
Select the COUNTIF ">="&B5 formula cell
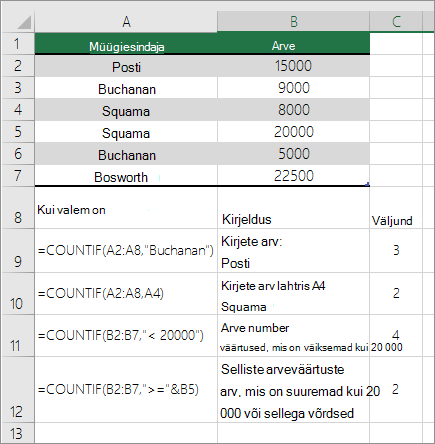click(126, 390)
